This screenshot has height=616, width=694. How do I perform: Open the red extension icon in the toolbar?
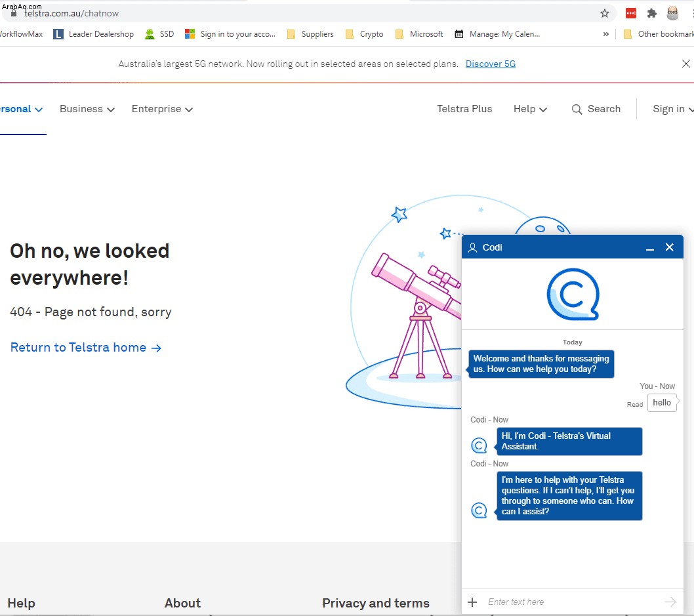tap(631, 13)
